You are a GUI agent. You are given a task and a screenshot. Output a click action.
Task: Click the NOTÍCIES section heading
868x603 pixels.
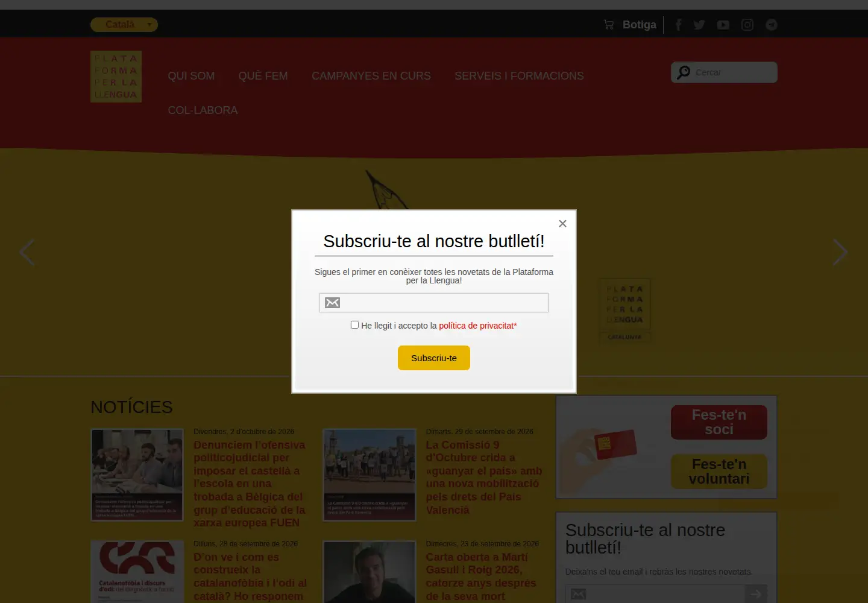(x=131, y=407)
